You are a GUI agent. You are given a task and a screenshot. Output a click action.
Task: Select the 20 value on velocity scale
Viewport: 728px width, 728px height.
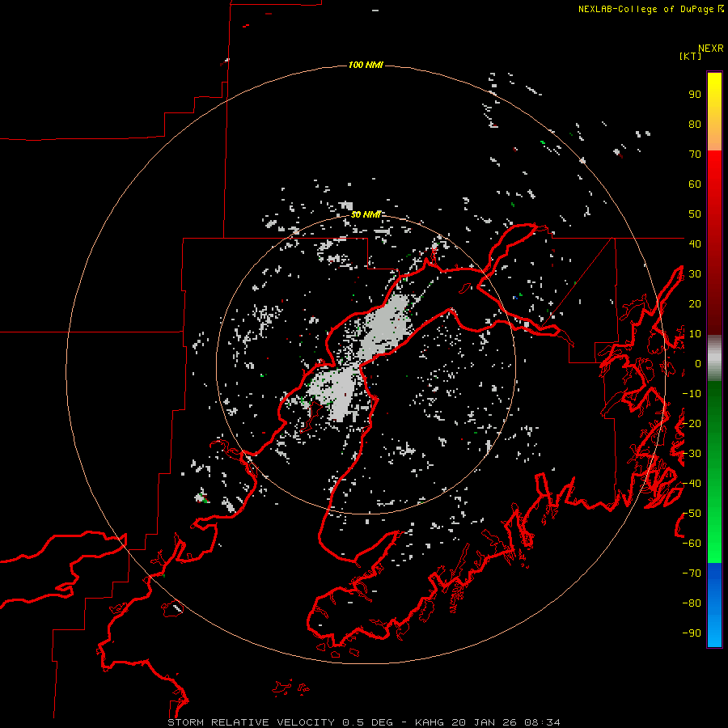pyautogui.click(x=695, y=304)
